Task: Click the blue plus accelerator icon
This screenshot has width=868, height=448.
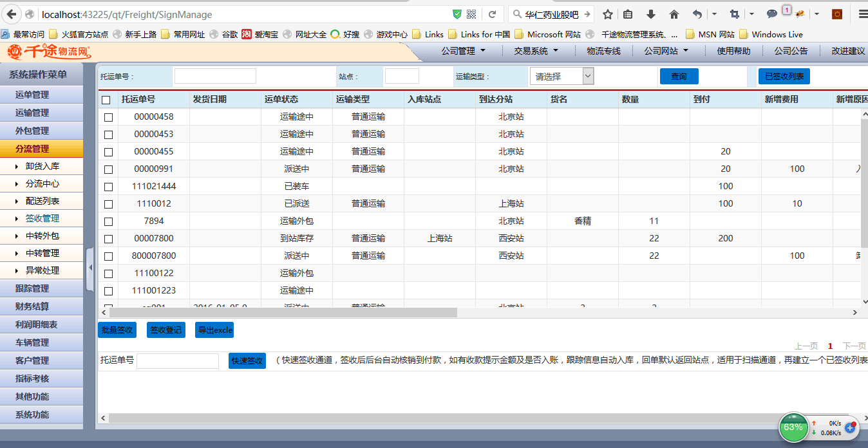Action: click(x=851, y=427)
